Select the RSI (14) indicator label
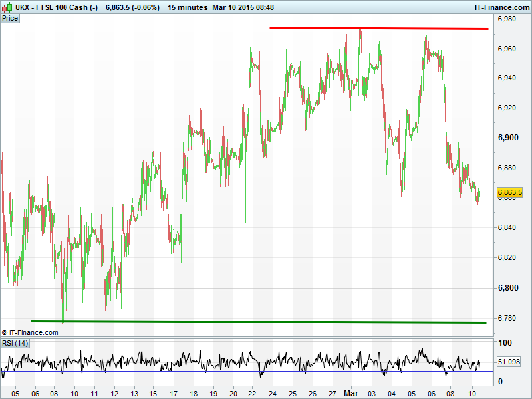This screenshot has width=532, height=399. pyautogui.click(x=15, y=343)
